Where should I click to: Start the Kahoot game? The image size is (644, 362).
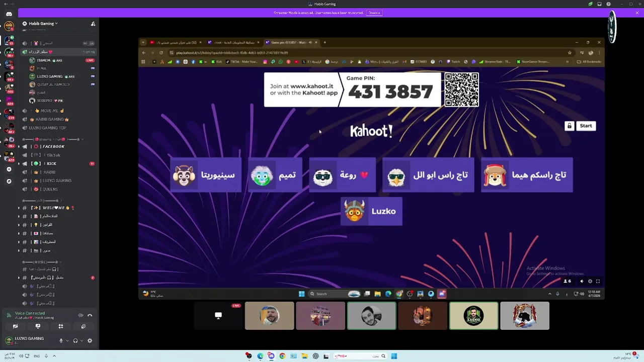pos(586,126)
